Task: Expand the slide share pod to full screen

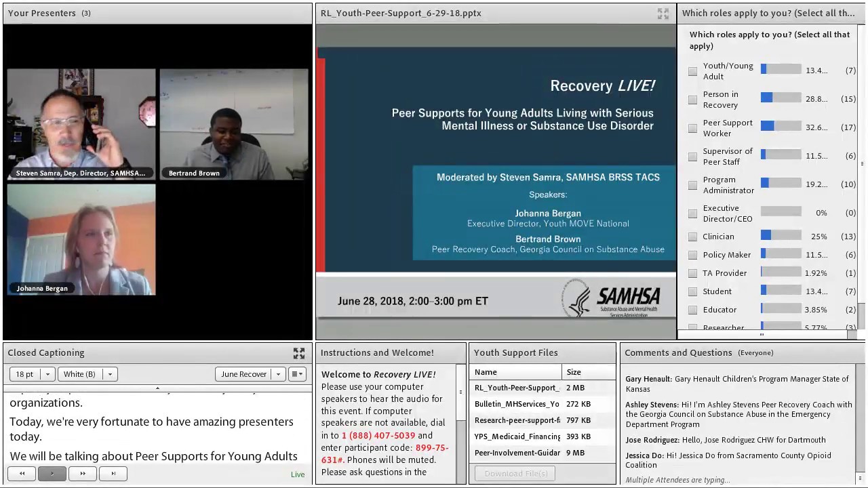Action: (663, 14)
